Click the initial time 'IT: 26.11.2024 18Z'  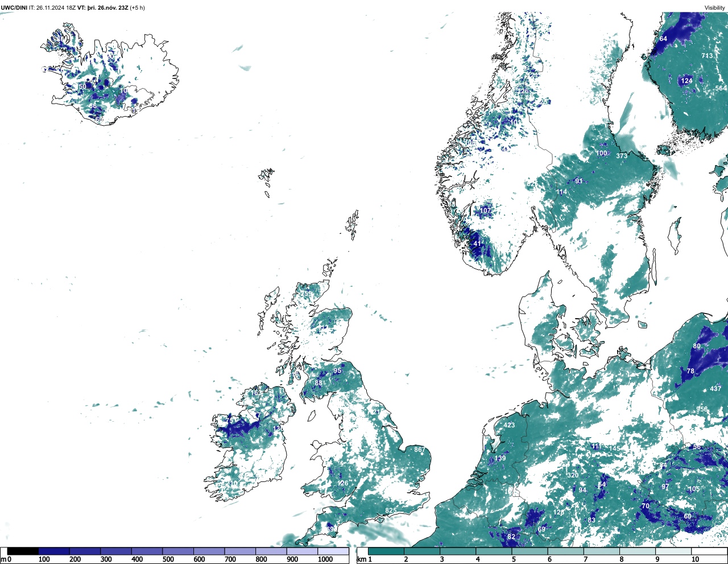(52, 8)
